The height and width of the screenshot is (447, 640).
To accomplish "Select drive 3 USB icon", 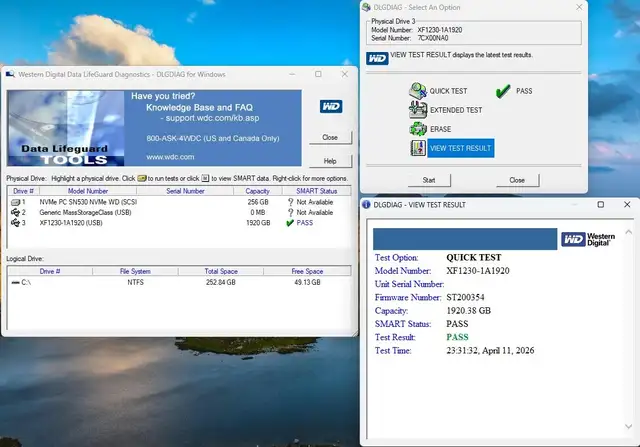I will click(16, 223).
